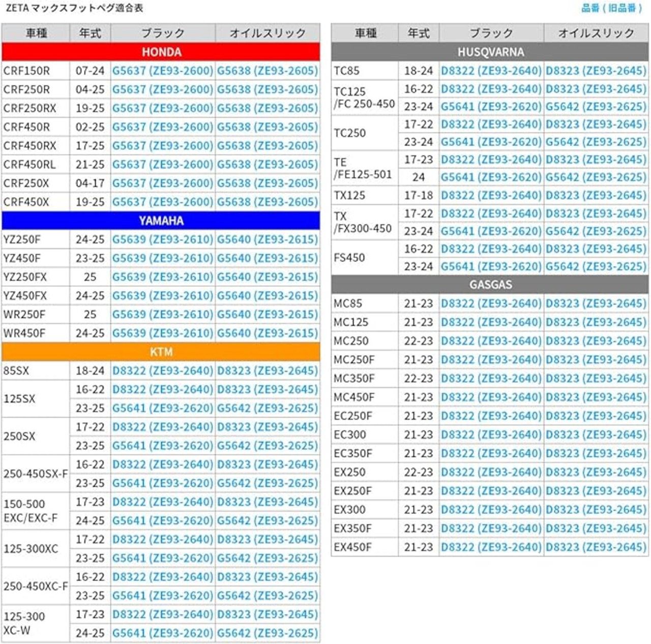The width and height of the screenshot is (651, 644).
Task: Open the D8323 oil slick link for EX450F
Action: (x=596, y=547)
